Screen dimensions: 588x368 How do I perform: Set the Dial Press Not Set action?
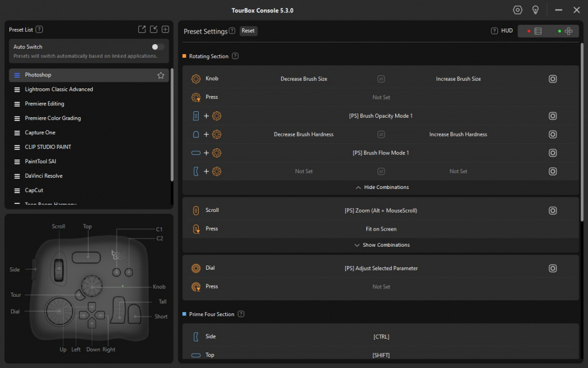point(381,287)
